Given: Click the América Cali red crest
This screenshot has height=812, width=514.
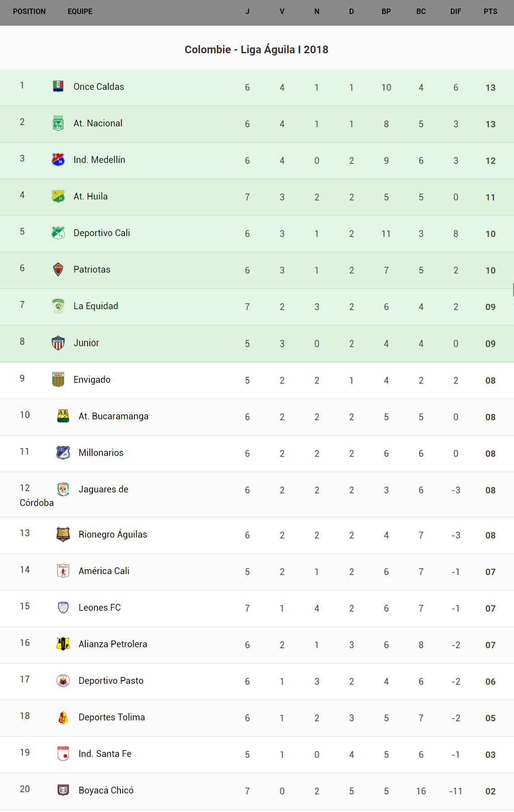Looking at the screenshot, I should tap(63, 571).
